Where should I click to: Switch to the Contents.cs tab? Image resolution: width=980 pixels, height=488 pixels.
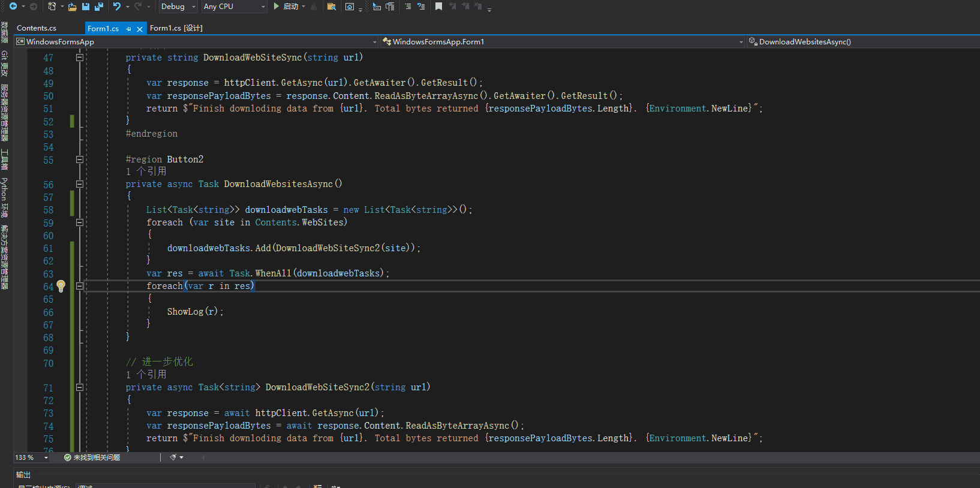(37, 28)
